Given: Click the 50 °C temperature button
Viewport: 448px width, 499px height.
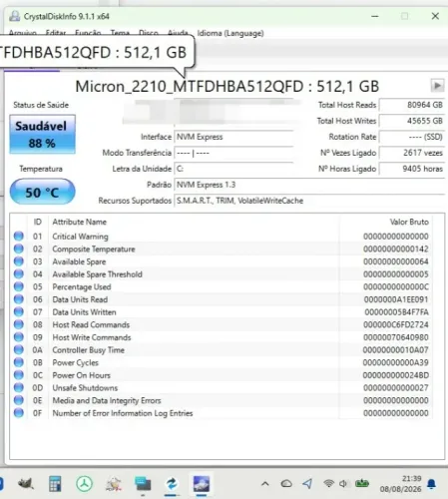Looking at the screenshot, I should [x=43, y=192].
